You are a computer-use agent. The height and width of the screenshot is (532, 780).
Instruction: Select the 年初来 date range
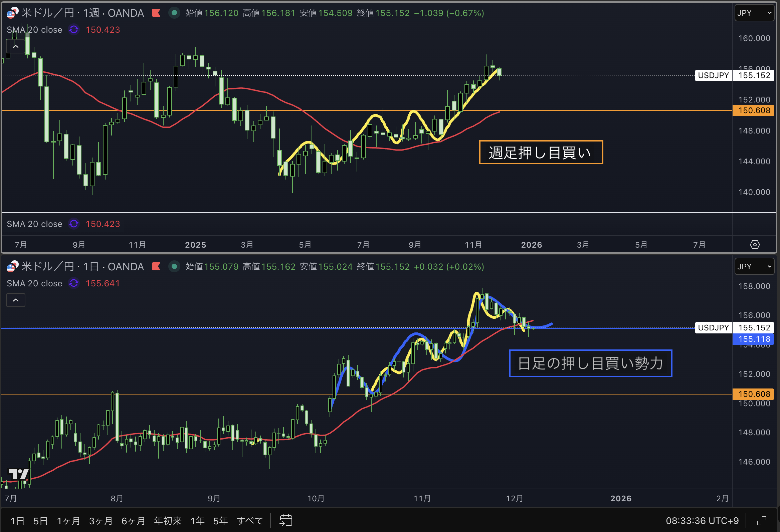click(x=168, y=521)
